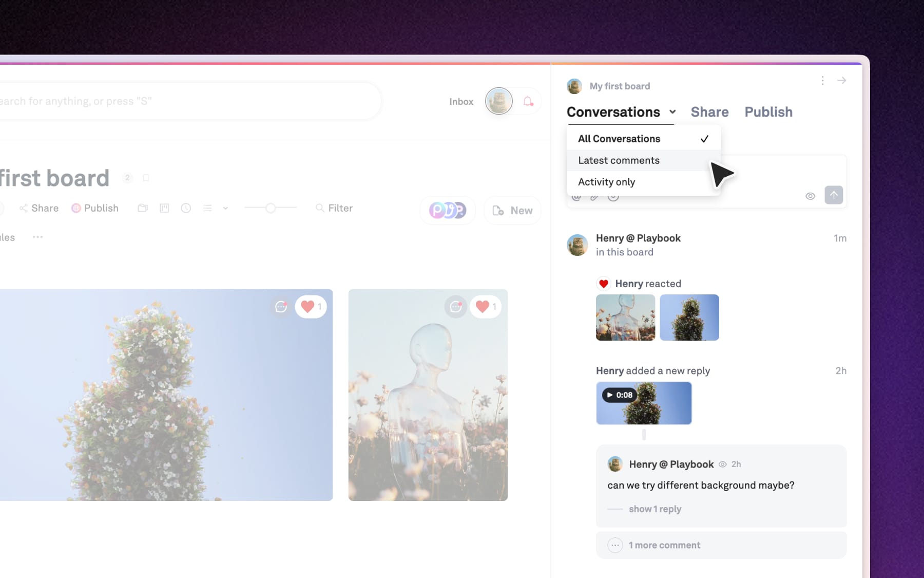Click the bookmark icon beside board title
Viewport: 924px width, 578px height.
click(x=146, y=178)
